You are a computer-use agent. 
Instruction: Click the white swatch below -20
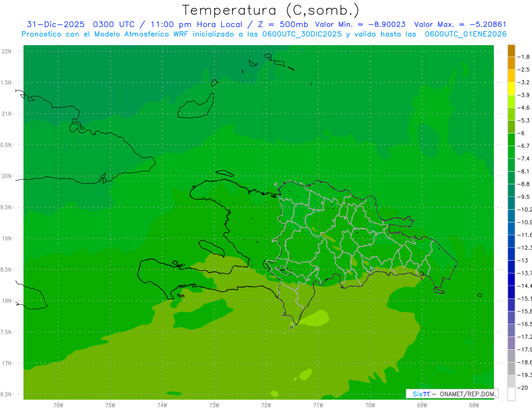511,394
